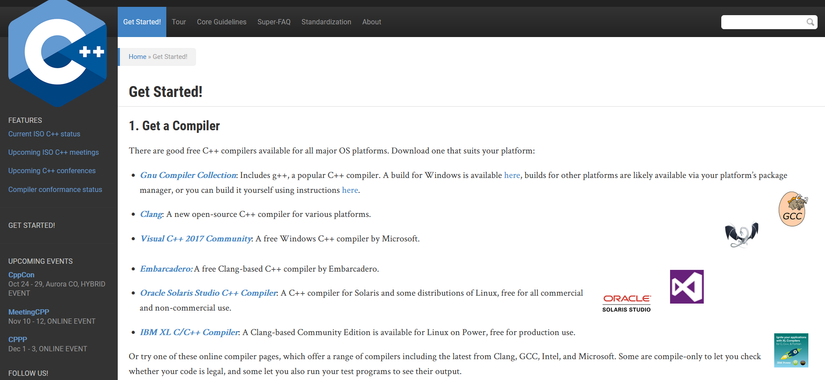Click the Windows build 'here' link
Viewport: 825px width, 380px height.
512,175
